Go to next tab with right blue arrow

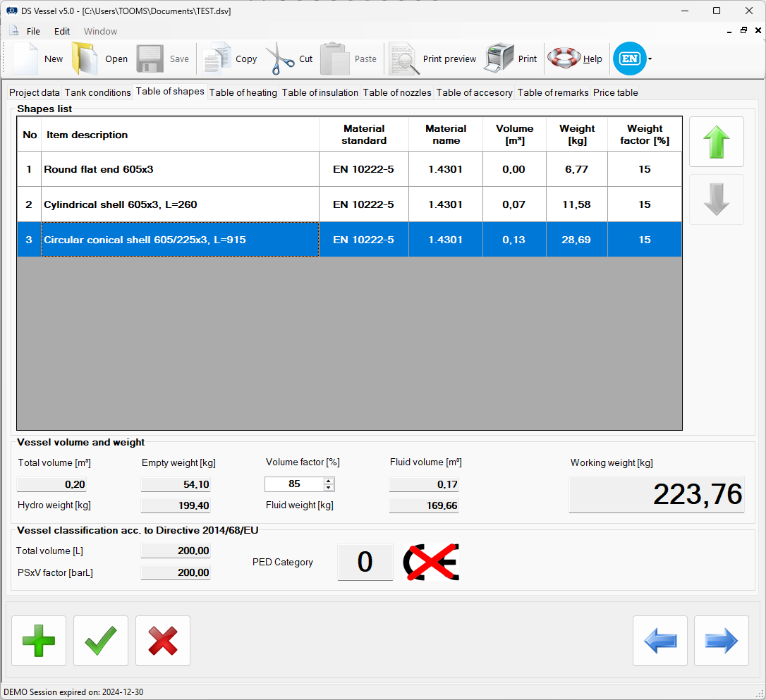(721, 641)
